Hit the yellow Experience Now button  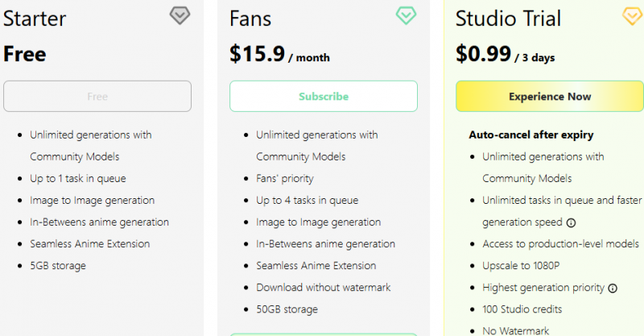pyautogui.click(x=550, y=96)
